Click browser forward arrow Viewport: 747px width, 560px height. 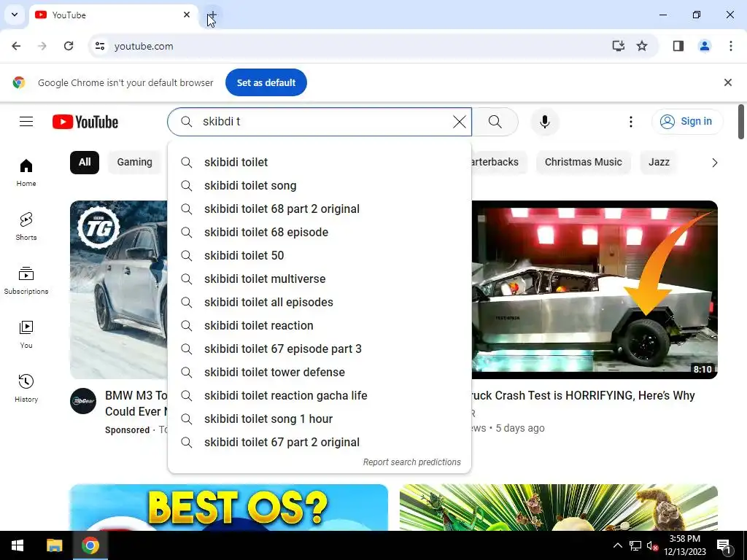(42, 46)
